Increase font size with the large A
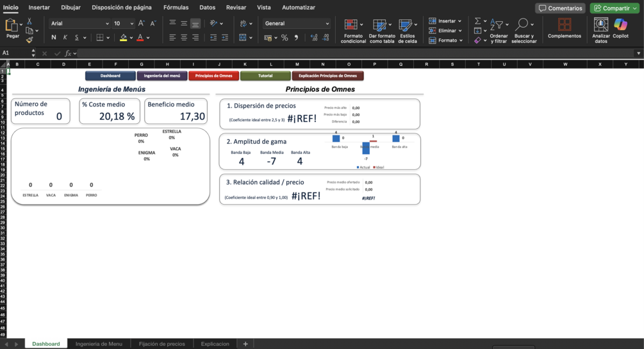 (x=141, y=24)
